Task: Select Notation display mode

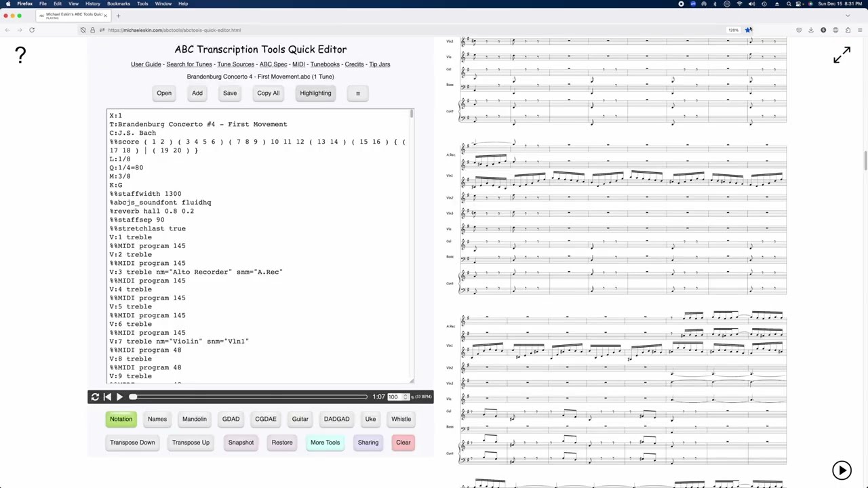Action: (x=121, y=419)
